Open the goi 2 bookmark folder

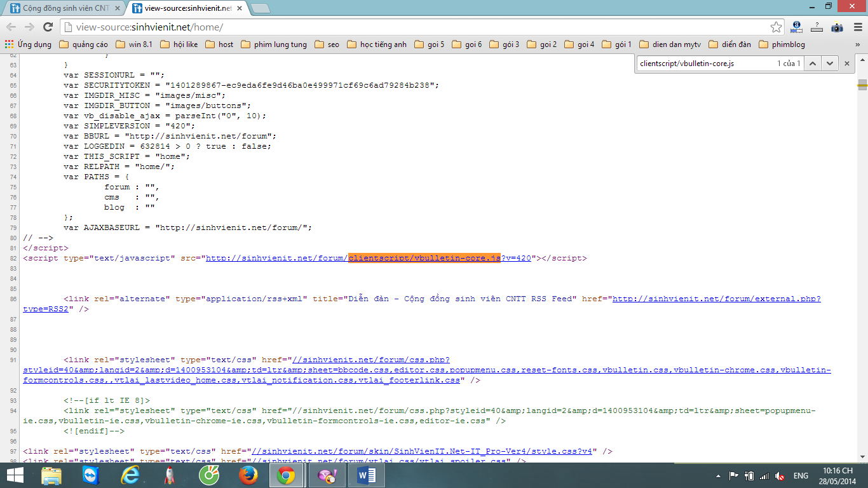click(x=541, y=44)
